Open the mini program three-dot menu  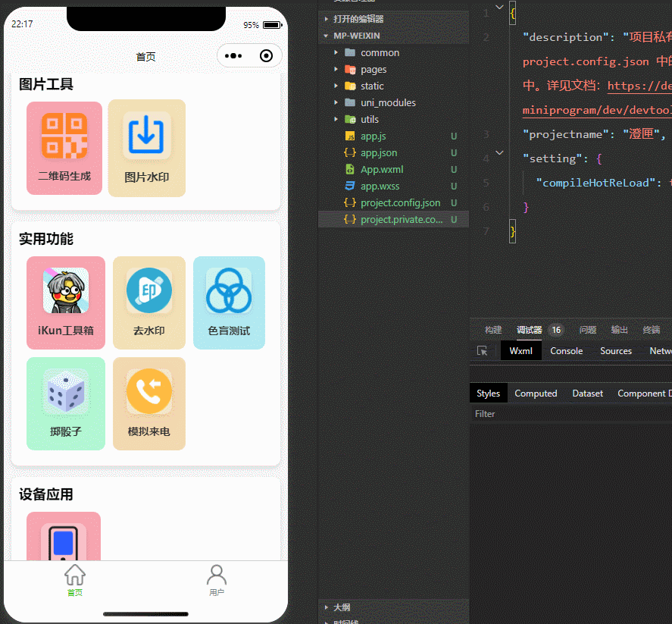[233, 56]
